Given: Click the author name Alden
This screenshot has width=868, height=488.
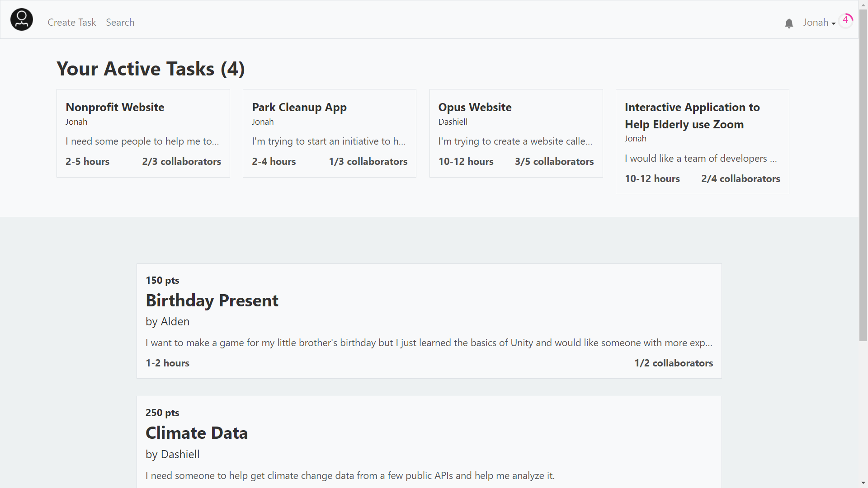Looking at the screenshot, I should (x=175, y=322).
